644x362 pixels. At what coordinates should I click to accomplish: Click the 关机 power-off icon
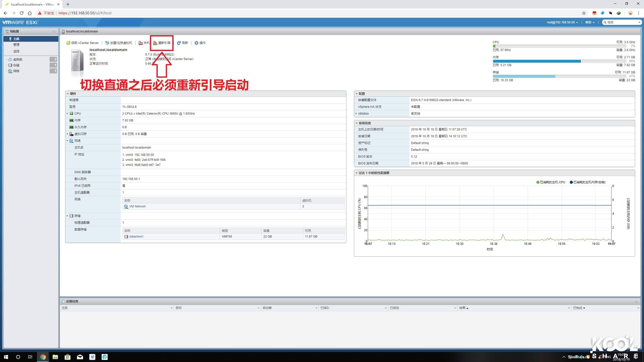(141, 43)
